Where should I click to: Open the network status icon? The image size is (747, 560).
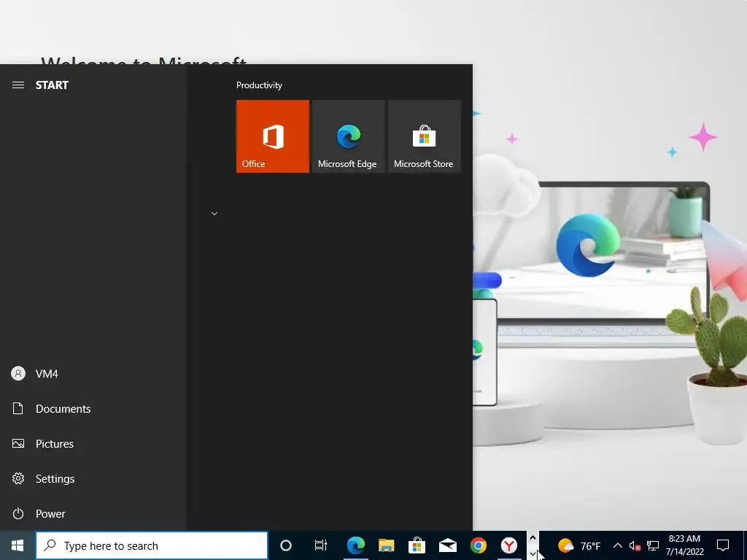point(653,545)
